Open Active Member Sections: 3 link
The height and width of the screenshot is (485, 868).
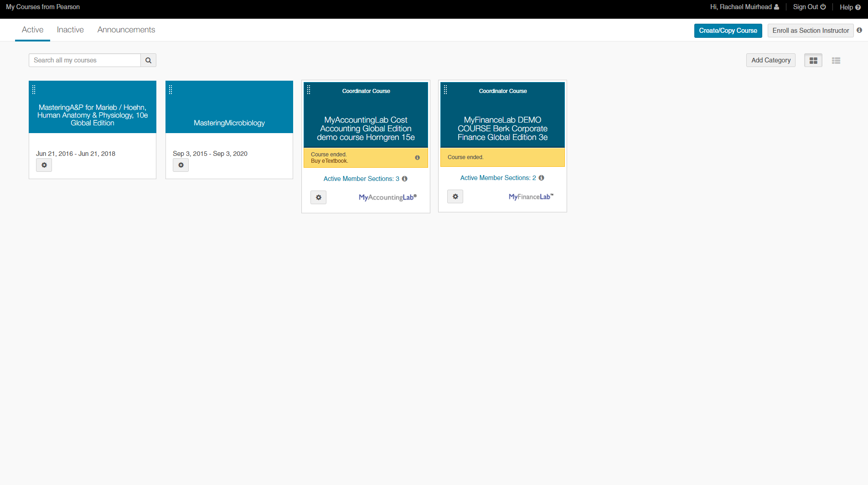click(361, 179)
